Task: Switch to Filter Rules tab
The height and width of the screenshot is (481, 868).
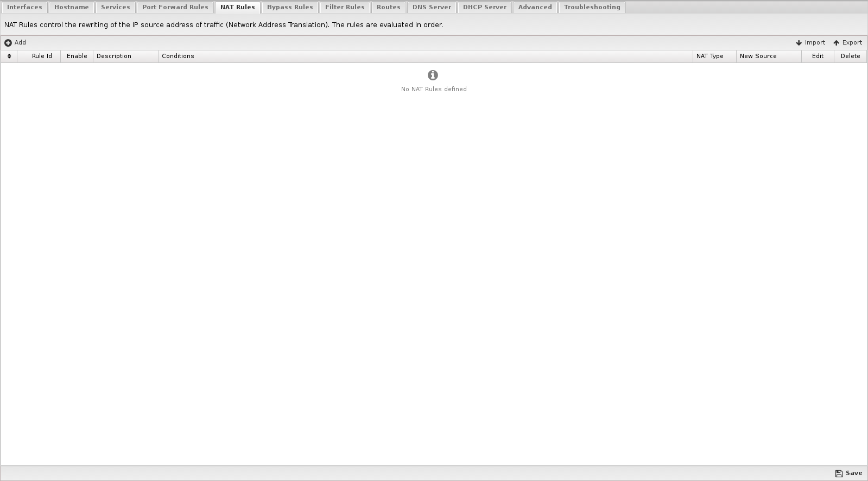Action: (x=345, y=7)
